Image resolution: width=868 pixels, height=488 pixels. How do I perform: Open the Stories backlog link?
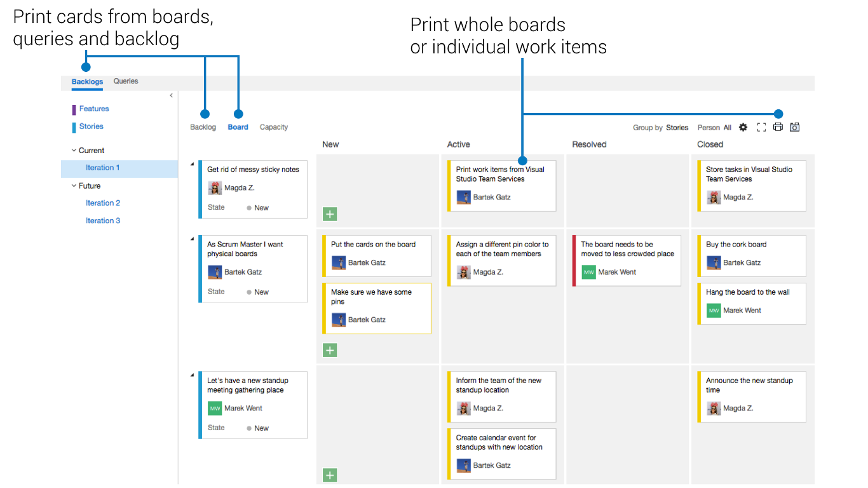pyautogui.click(x=92, y=126)
